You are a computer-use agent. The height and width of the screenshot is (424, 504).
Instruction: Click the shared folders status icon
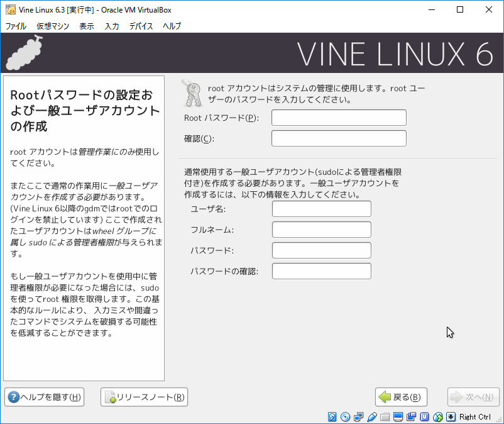click(x=385, y=416)
